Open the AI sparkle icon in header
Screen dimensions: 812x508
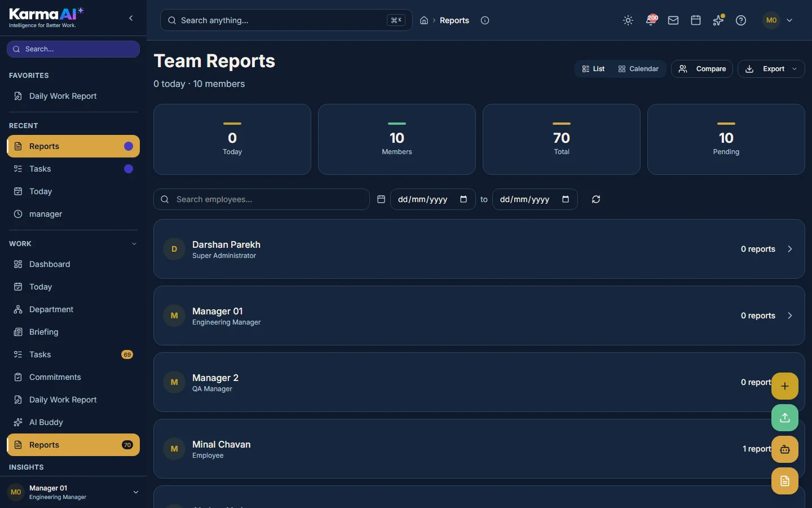coord(718,20)
